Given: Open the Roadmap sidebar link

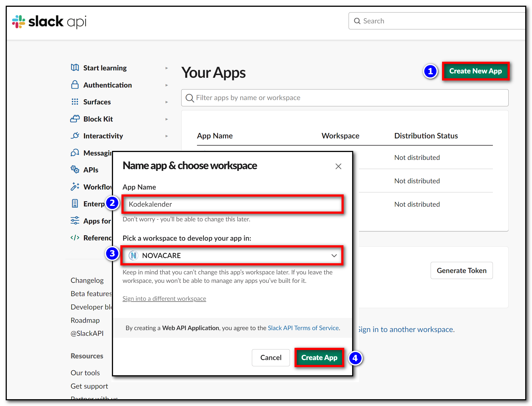Looking at the screenshot, I should (85, 320).
